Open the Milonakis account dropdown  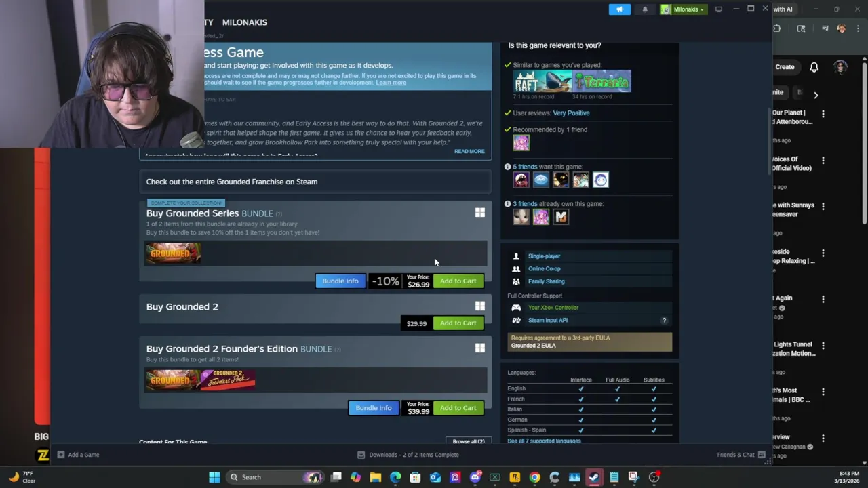[684, 9]
